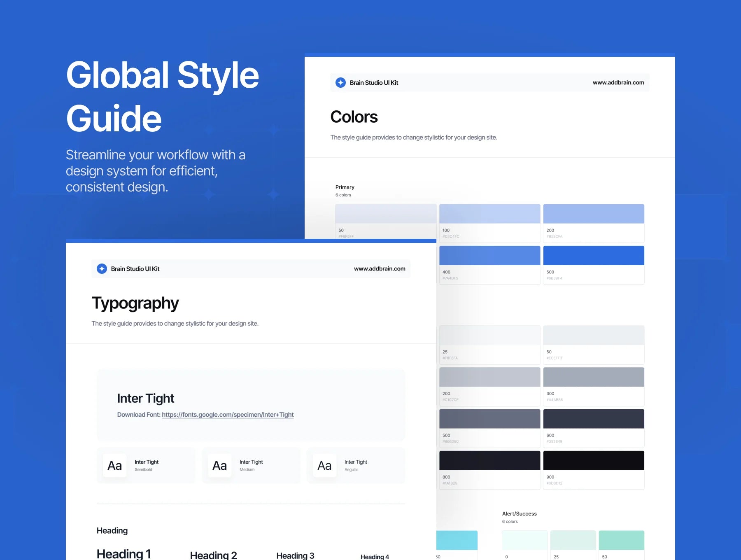This screenshot has height=560, width=741.
Task: Select the gray 300 color swatch
Action: coord(594,377)
